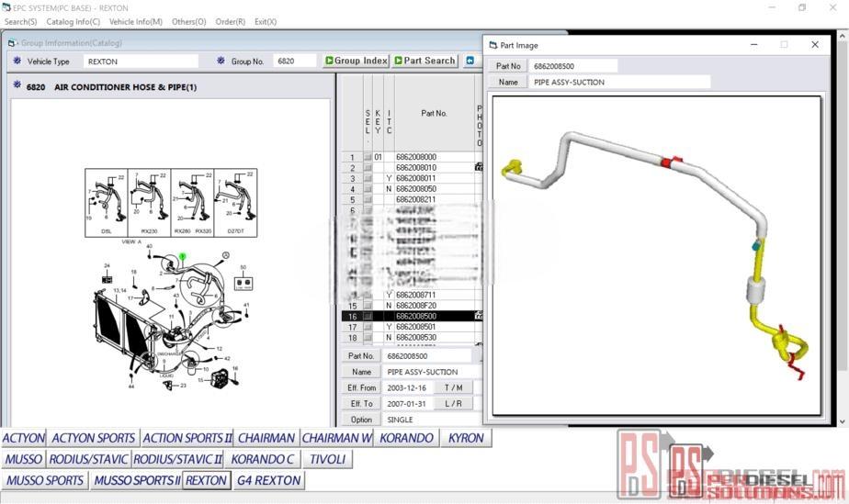Image resolution: width=849 pixels, height=504 pixels.
Task: Open the D27DT view thumbnail in the diagram
Action: [x=235, y=203]
